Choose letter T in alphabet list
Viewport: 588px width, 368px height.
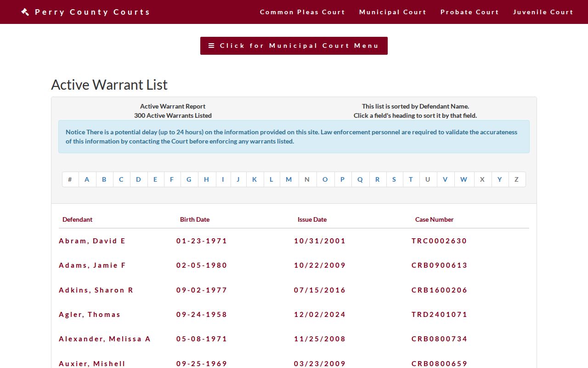pos(411,179)
